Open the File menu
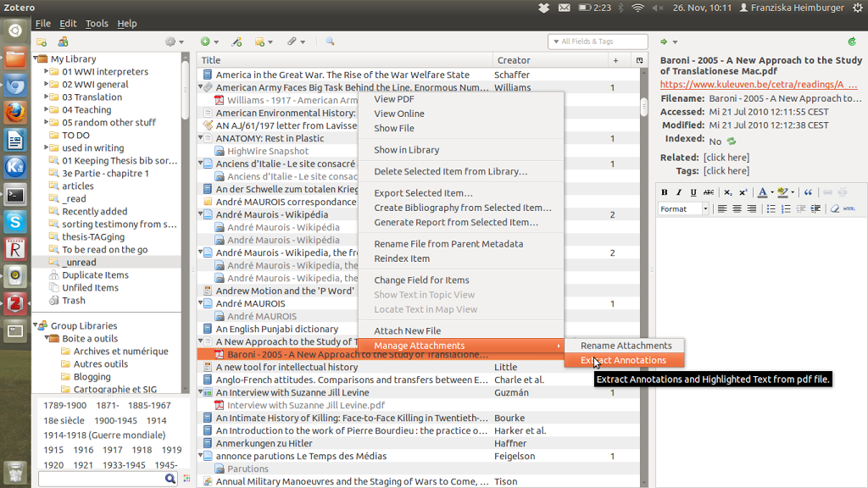 click(42, 23)
